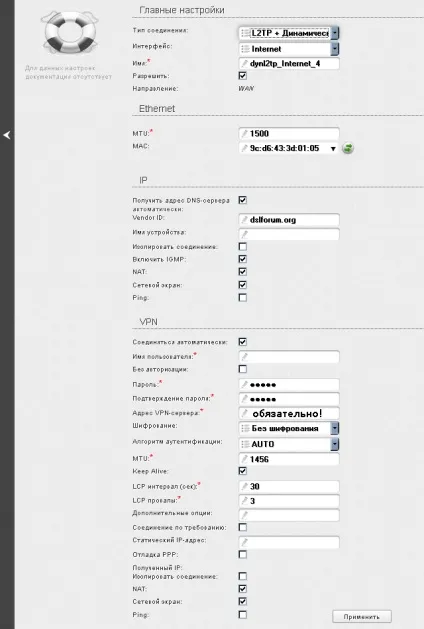Click the Vendor ID field dslforum.org
This screenshot has width=424, height=629.
coord(289,220)
